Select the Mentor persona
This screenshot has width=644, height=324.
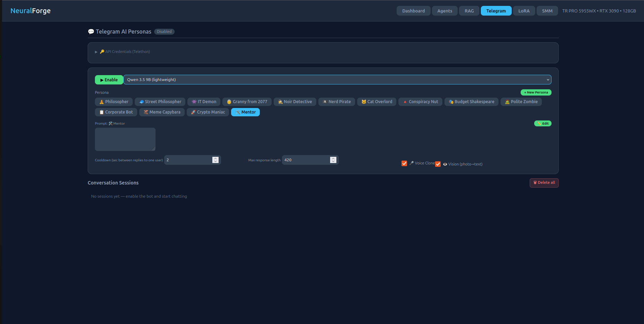pyautogui.click(x=245, y=112)
